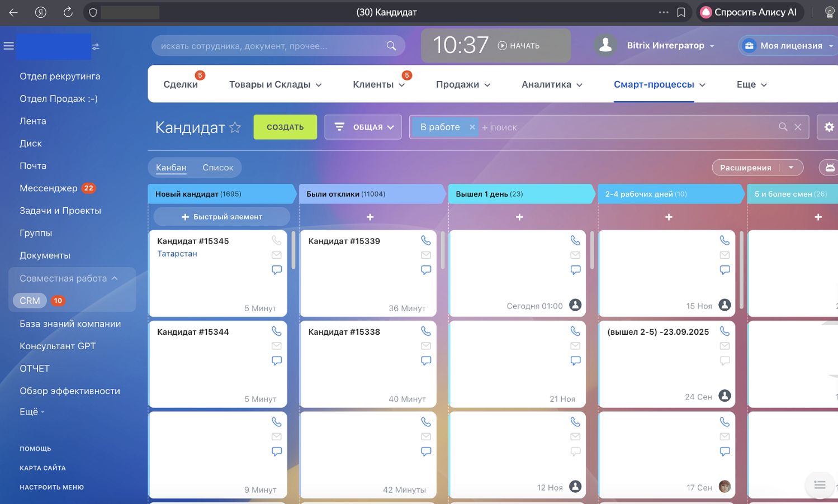
Task: Click email icon on Кандидат #15339 card
Action: click(426, 255)
